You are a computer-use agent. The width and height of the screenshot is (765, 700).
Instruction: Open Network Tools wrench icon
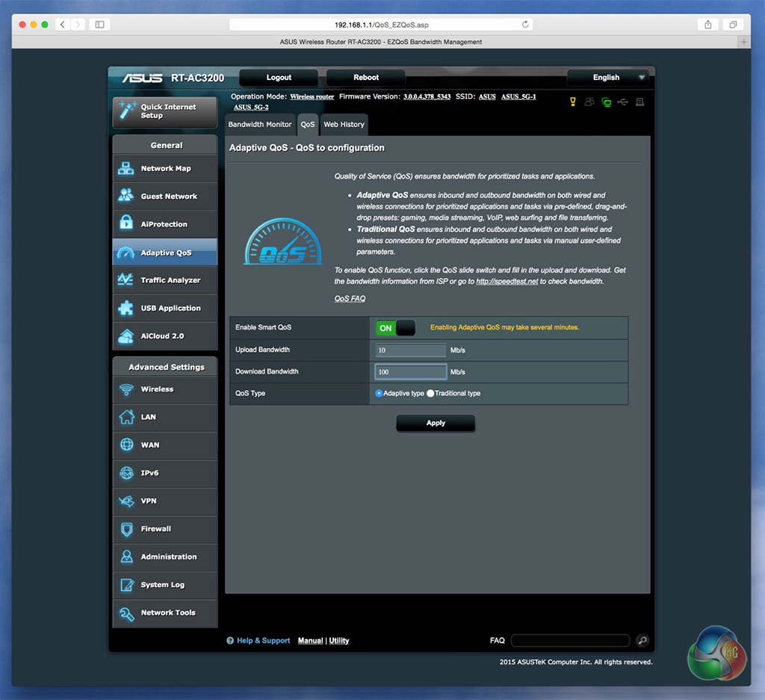[x=126, y=613]
